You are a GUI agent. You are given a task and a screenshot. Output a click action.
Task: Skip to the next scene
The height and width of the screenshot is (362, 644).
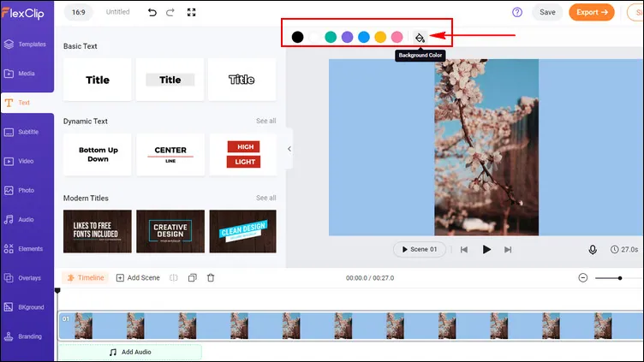(508, 250)
